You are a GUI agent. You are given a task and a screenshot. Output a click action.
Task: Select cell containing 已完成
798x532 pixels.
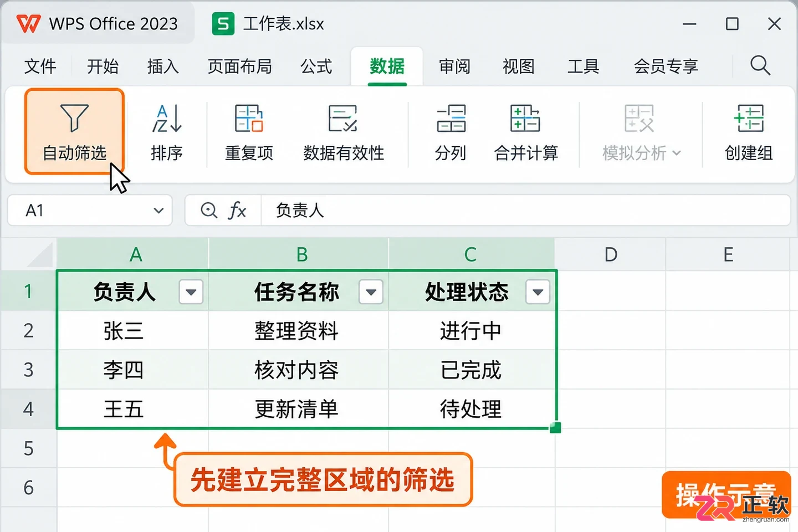[x=472, y=370]
